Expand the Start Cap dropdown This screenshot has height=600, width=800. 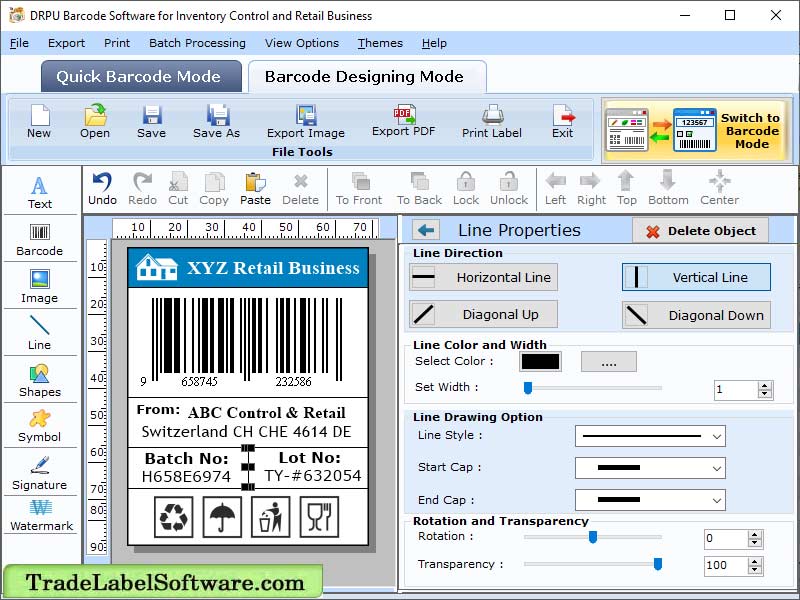(x=650, y=468)
